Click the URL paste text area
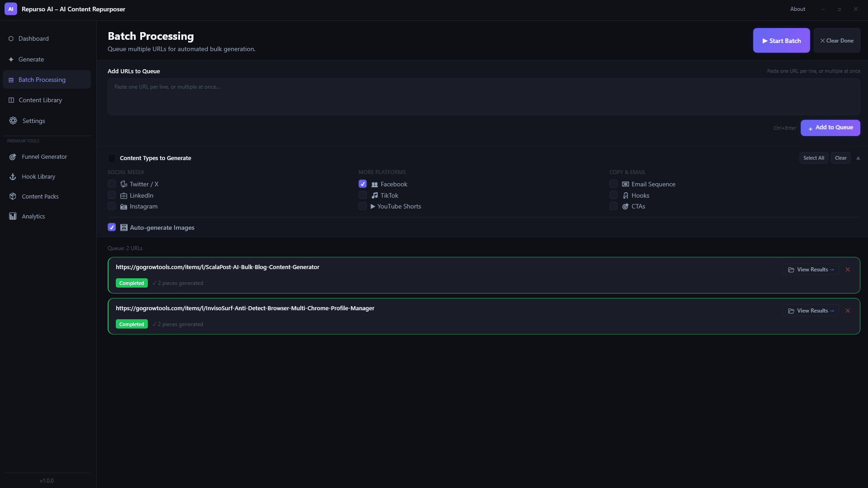Image resolution: width=868 pixels, height=488 pixels. [484, 97]
